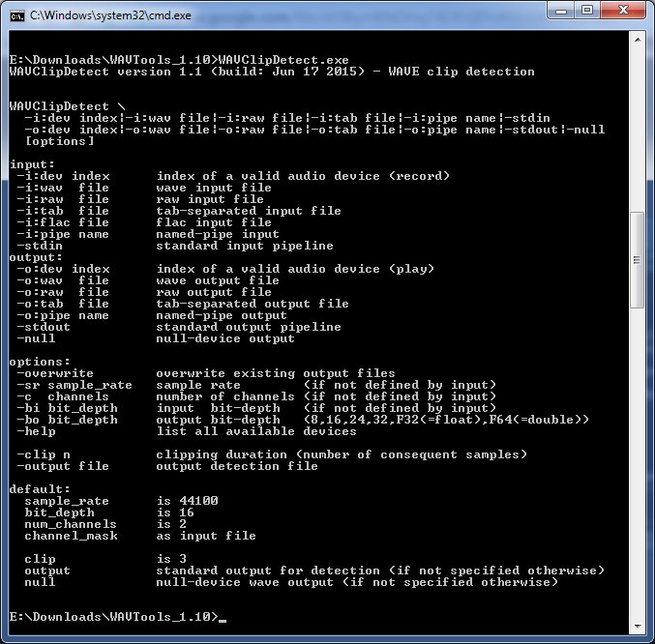Screen dimensions: 655x644
Task: Click the "[options]" usage text
Action: click(59, 141)
